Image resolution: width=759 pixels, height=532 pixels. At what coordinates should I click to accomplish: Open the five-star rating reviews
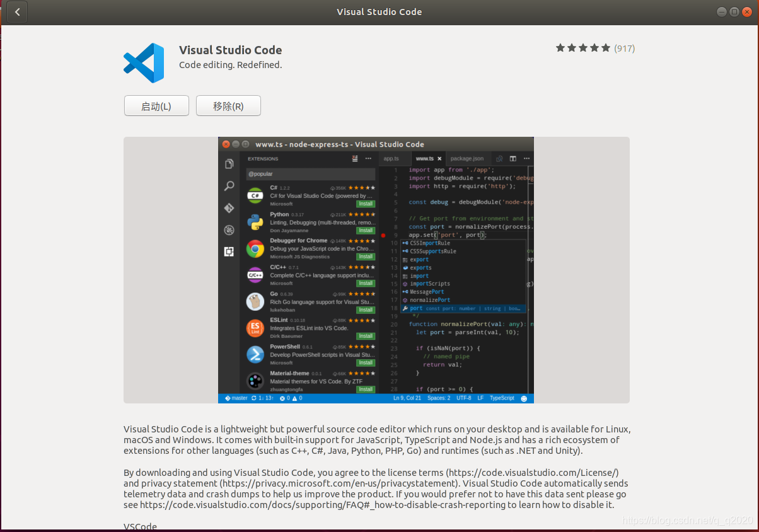[583, 48]
